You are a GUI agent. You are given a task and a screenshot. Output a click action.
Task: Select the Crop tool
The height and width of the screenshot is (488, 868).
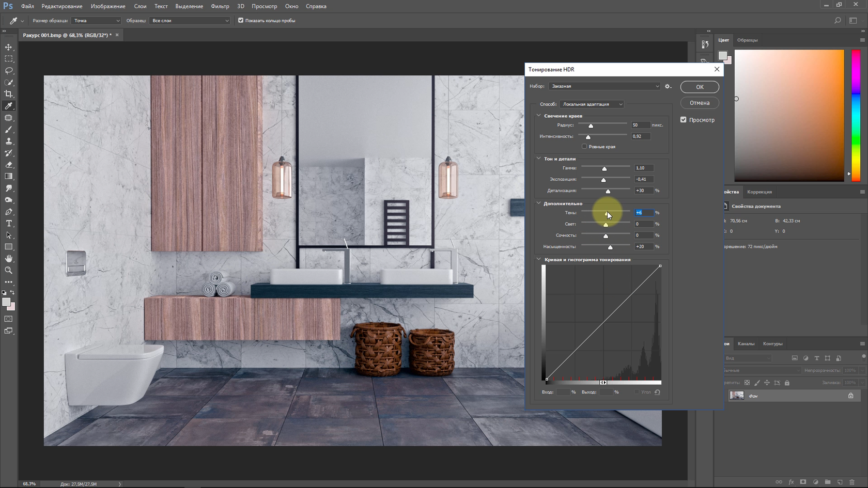(x=9, y=94)
